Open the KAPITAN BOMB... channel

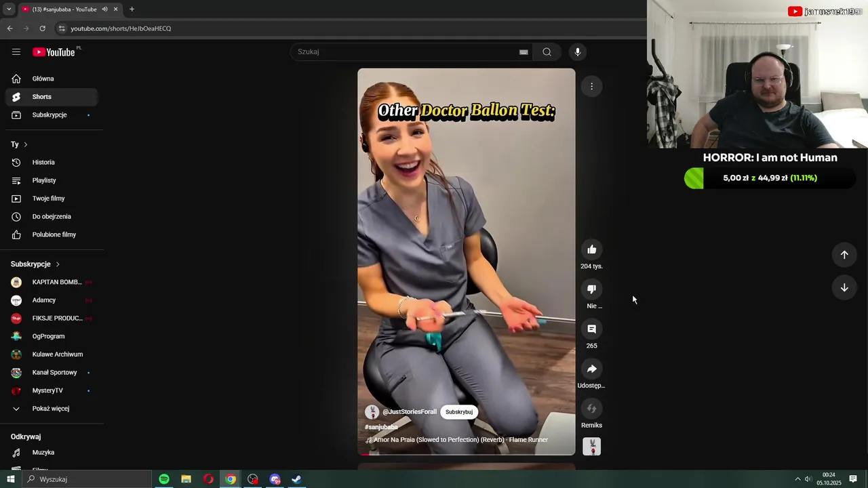[x=52, y=282]
